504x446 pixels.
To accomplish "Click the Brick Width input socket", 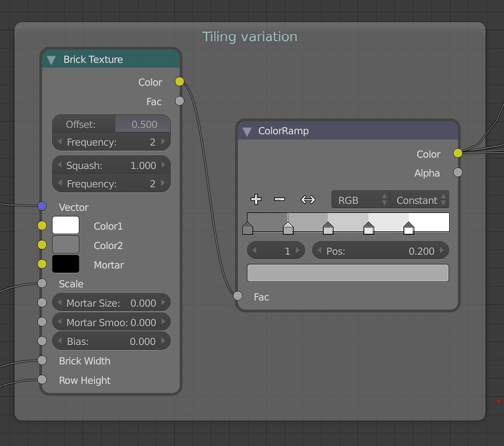I will 42,360.
